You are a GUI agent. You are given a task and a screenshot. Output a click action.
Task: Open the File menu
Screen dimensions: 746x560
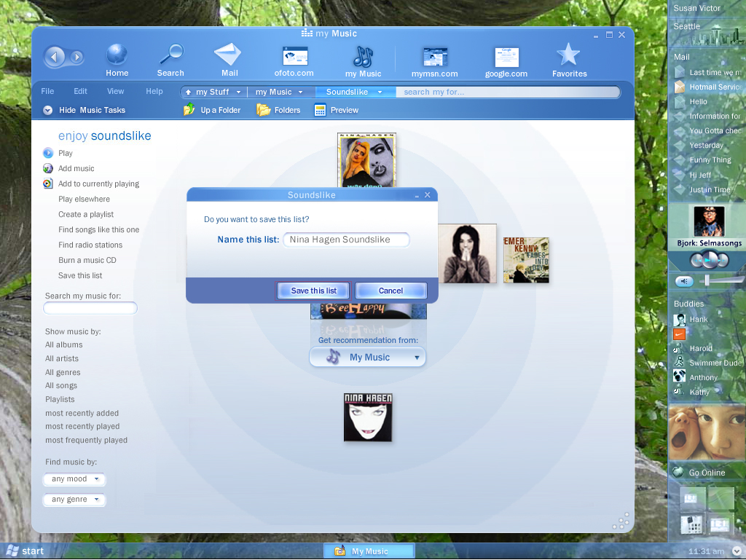click(x=47, y=91)
